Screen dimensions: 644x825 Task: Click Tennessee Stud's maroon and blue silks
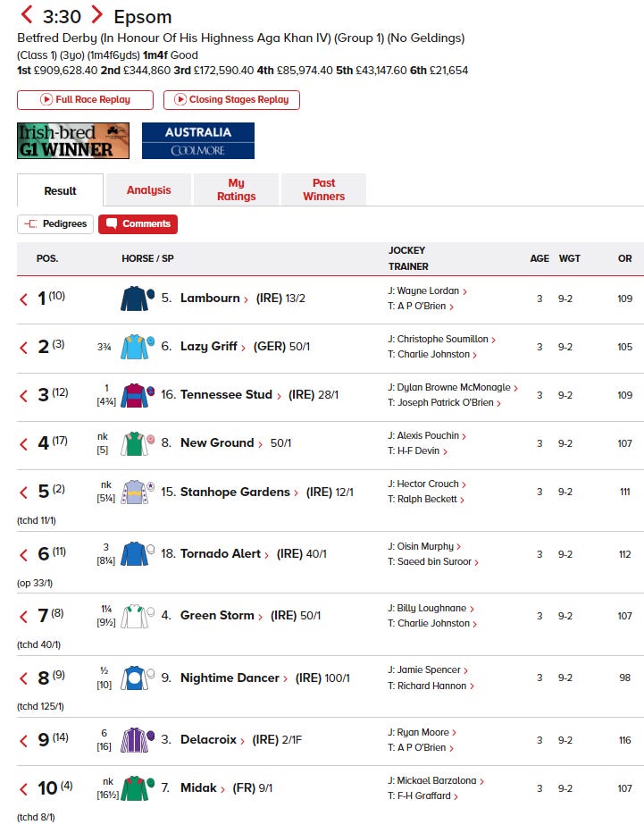[x=138, y=395]
